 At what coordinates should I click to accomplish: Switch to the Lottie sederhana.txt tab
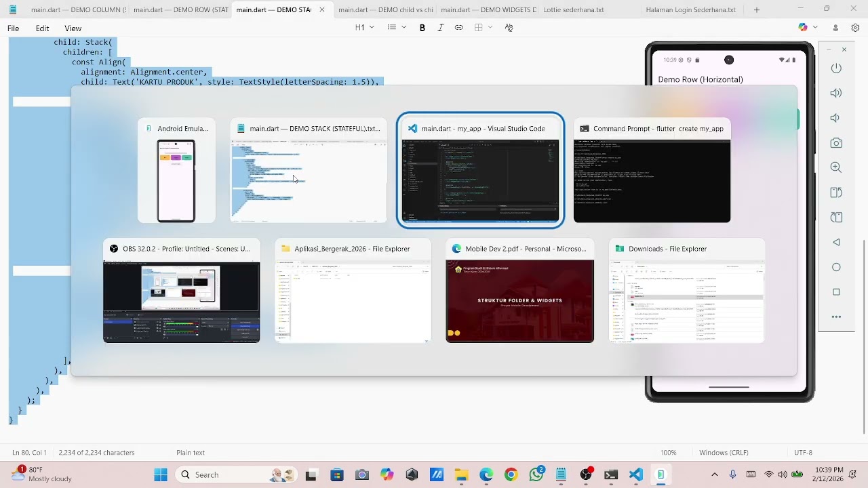pyautogui.click(x=589, y=10)
